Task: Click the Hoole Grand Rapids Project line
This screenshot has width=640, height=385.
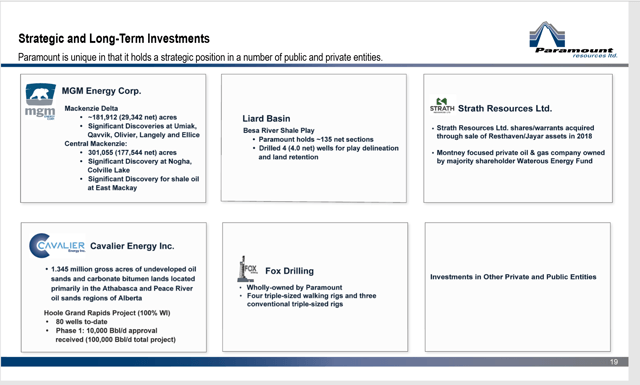Action: (107, 313)
